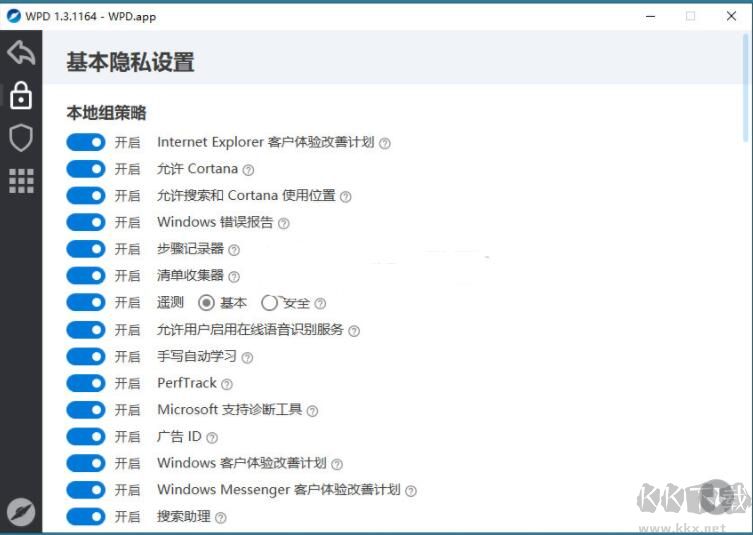Toggle the 允许 Cortana switch
Viewport: 753px width, 535px height.
point(85,169)
